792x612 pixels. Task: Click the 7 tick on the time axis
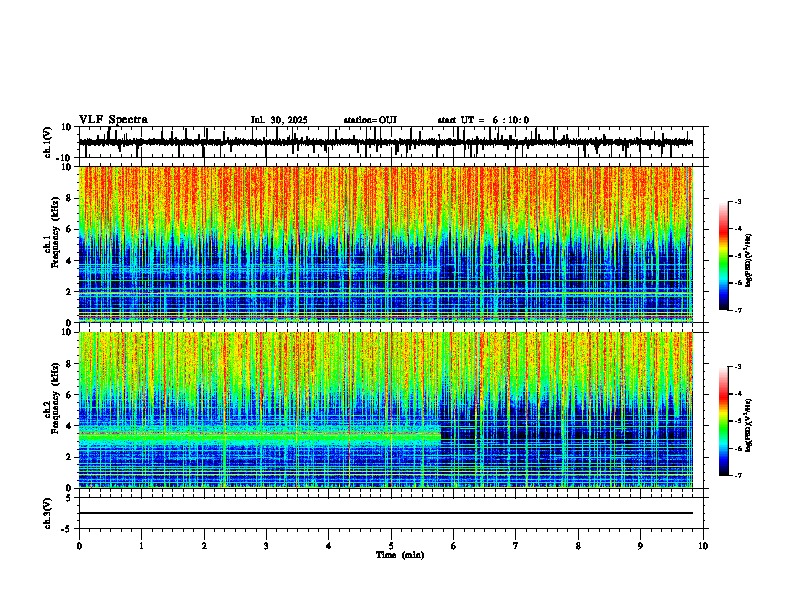pos(516,546)
